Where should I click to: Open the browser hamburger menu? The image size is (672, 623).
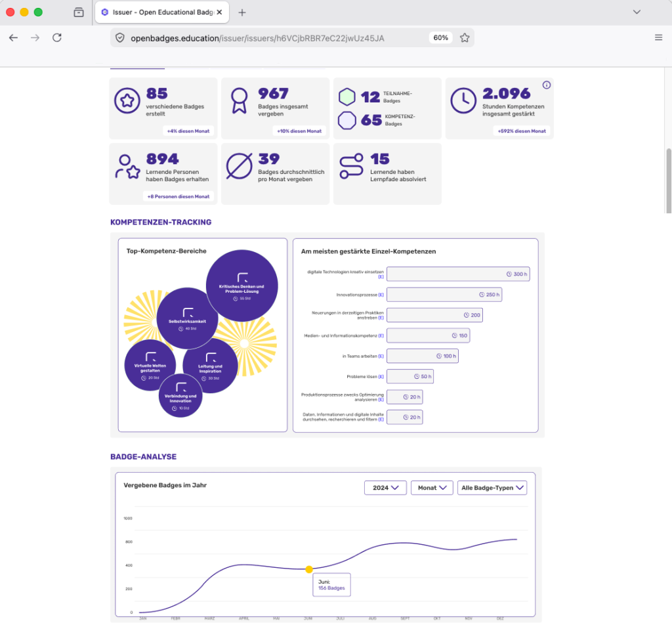pos(659,37)
